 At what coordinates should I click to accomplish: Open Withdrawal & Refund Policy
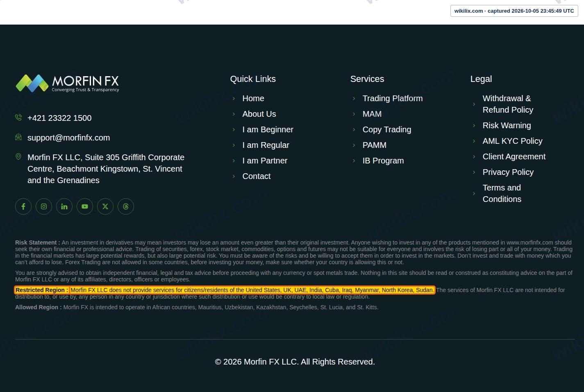[x=508, y=104]
